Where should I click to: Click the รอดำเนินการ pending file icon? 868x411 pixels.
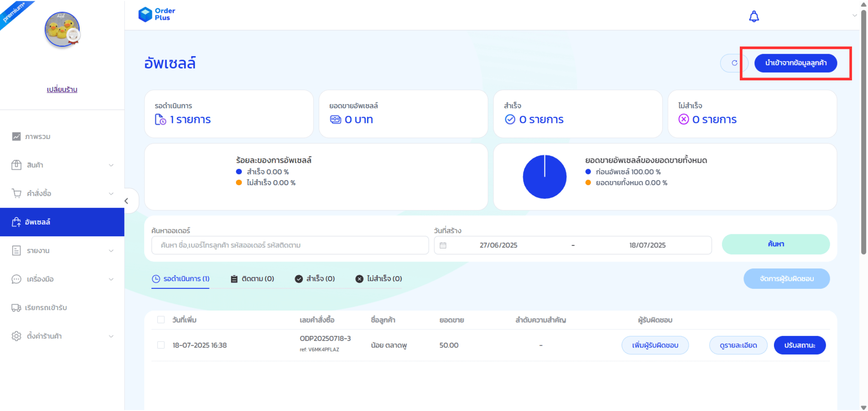160,120
